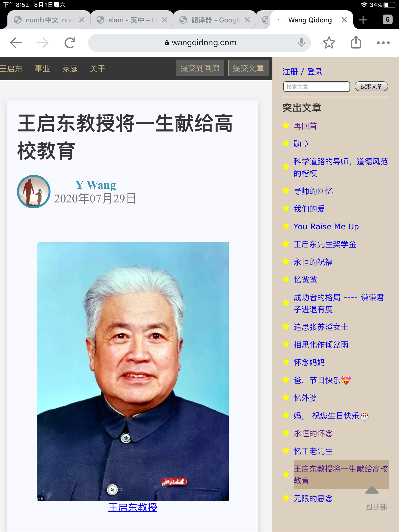
Task: Close the 翻译器 - Google tab
Action: click(x=247, y=20)
